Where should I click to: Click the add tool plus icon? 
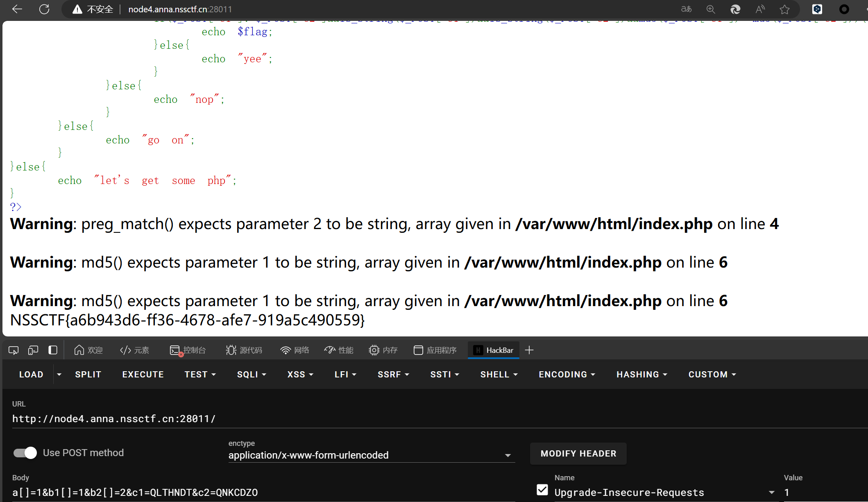[529, 350]
